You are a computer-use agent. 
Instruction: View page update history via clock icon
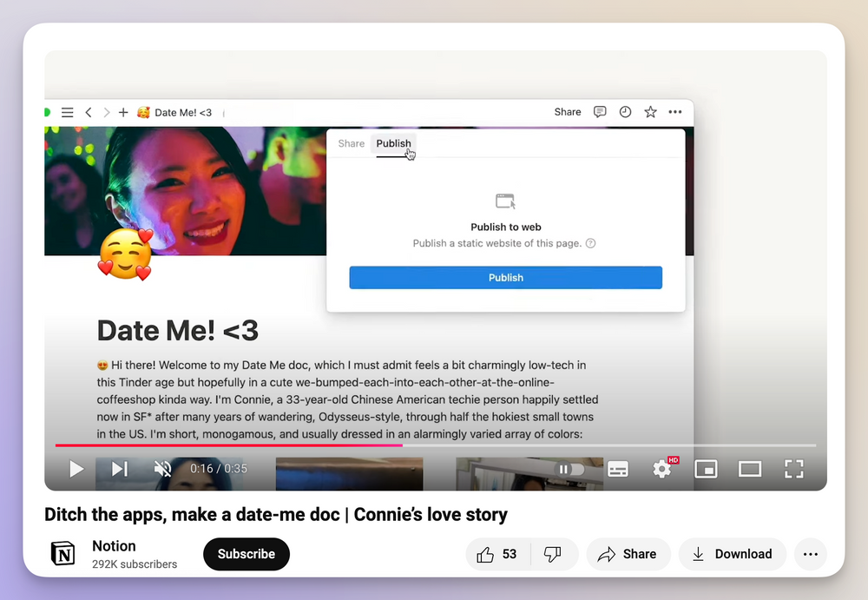[625, 111]
